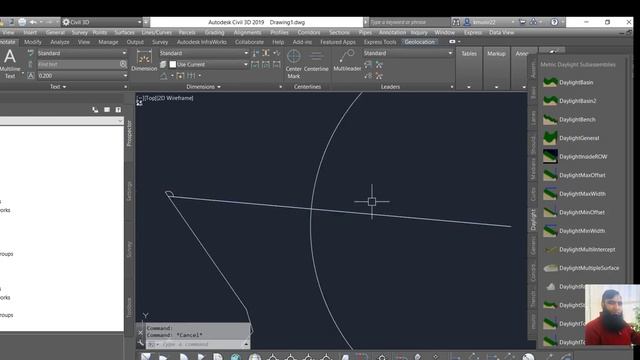Open the Analyze ribbon tab
This screenshot has height=360, width=640.
[60, 42]
